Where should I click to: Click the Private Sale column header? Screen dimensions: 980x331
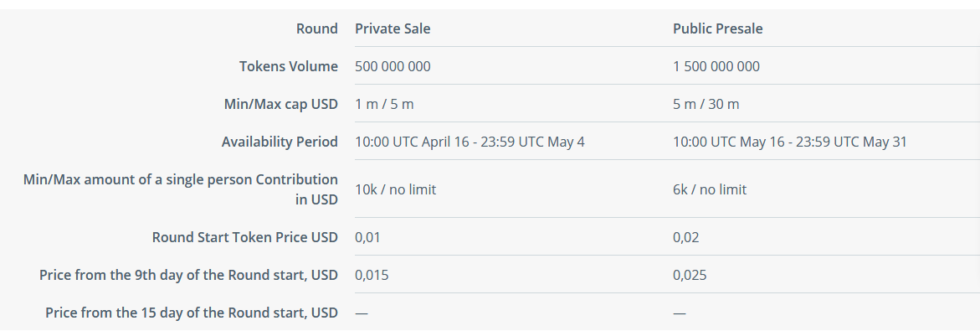[393, 28]
